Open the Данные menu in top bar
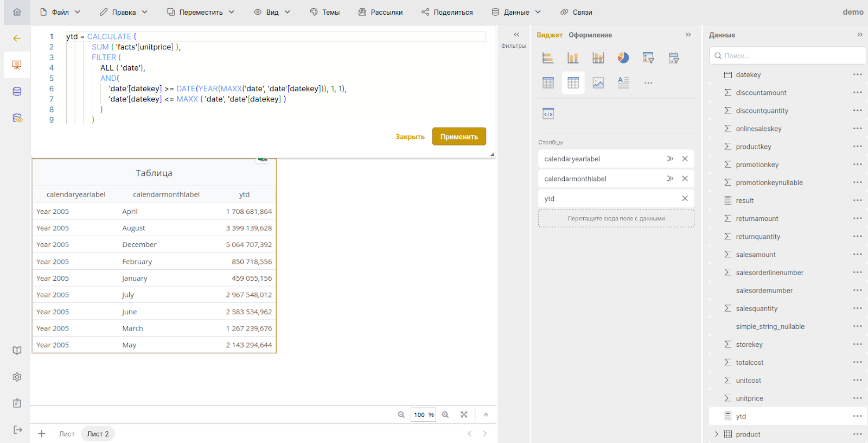 tap(516, 12)
